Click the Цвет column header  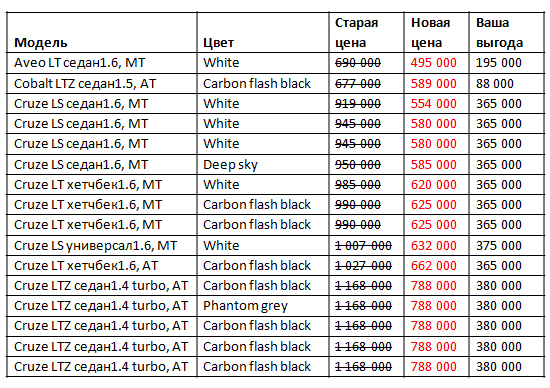click(218, 42)
